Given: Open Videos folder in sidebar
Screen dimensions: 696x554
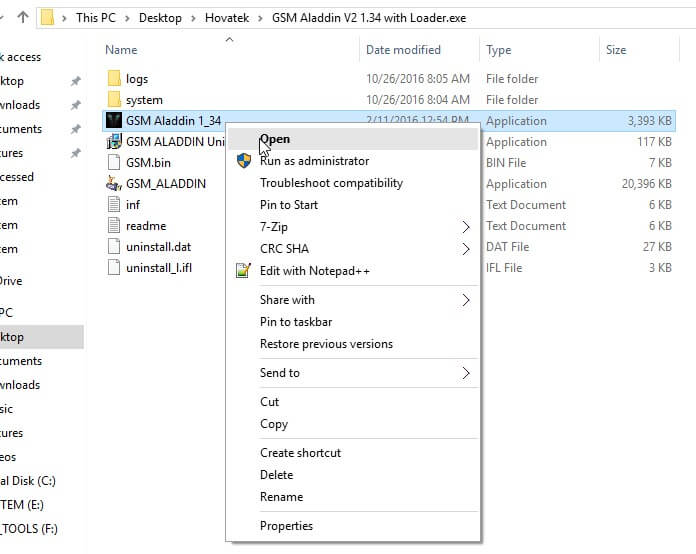Looking at the screenshot, I should (8, 457).
